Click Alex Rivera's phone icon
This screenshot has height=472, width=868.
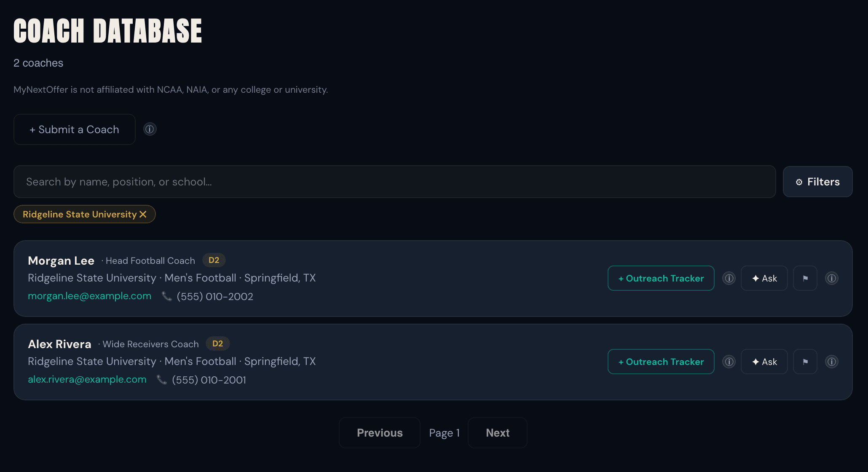(x=162, y=380)
